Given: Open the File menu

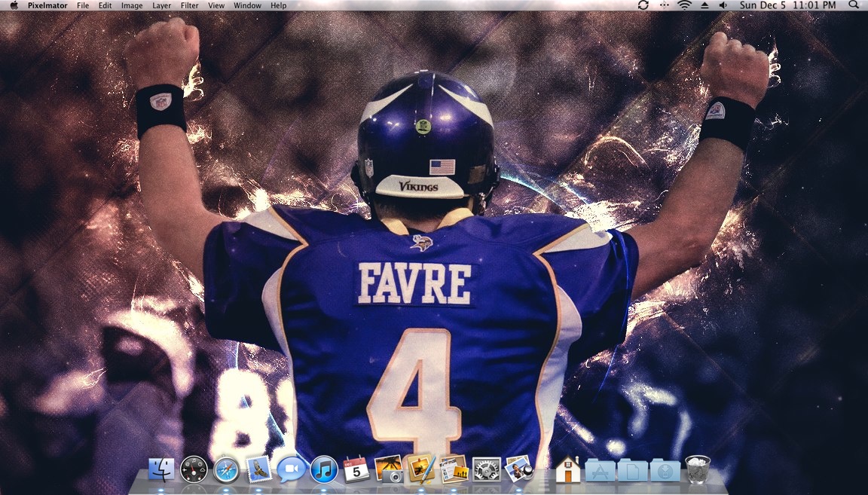Looking at the screenshot, I should pos(82,5).
